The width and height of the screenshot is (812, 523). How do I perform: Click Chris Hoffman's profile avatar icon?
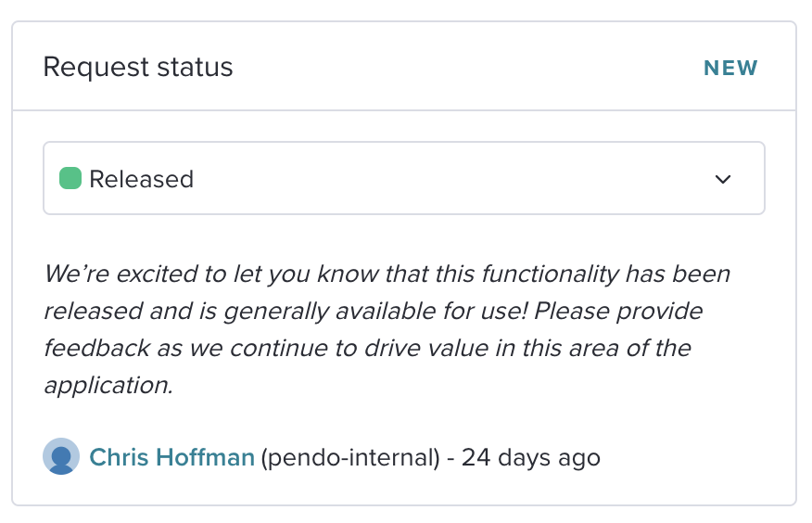(61, 457)
